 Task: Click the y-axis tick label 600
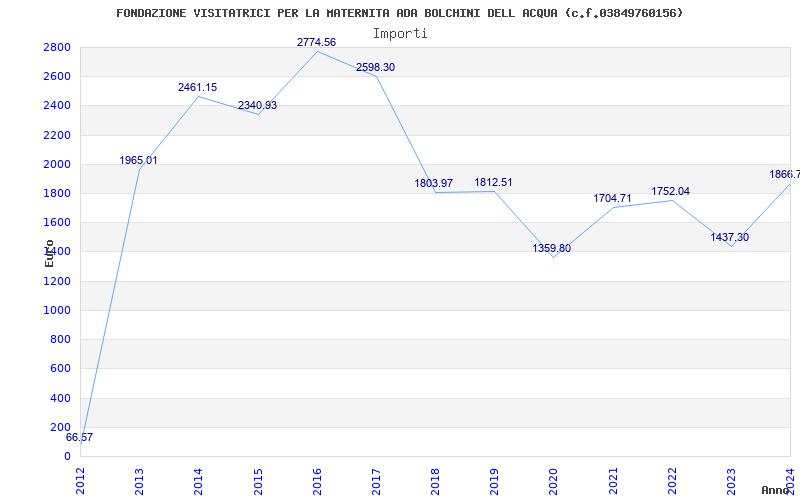point(61,368)
